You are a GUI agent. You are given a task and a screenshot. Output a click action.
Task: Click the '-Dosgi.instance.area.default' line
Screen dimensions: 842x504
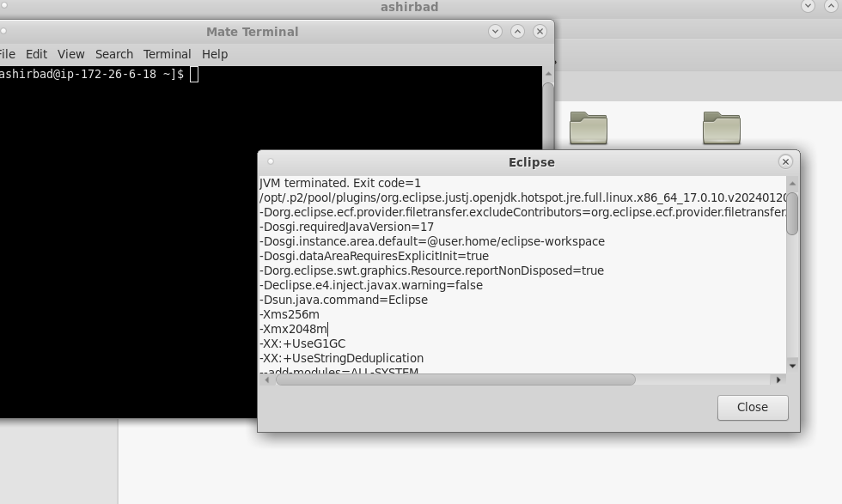432,241
